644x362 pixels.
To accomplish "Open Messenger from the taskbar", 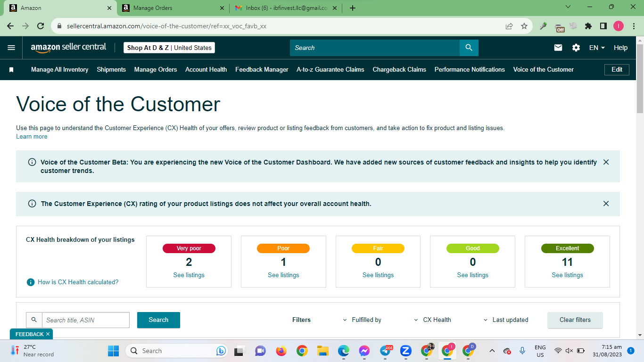I will 364,351.
